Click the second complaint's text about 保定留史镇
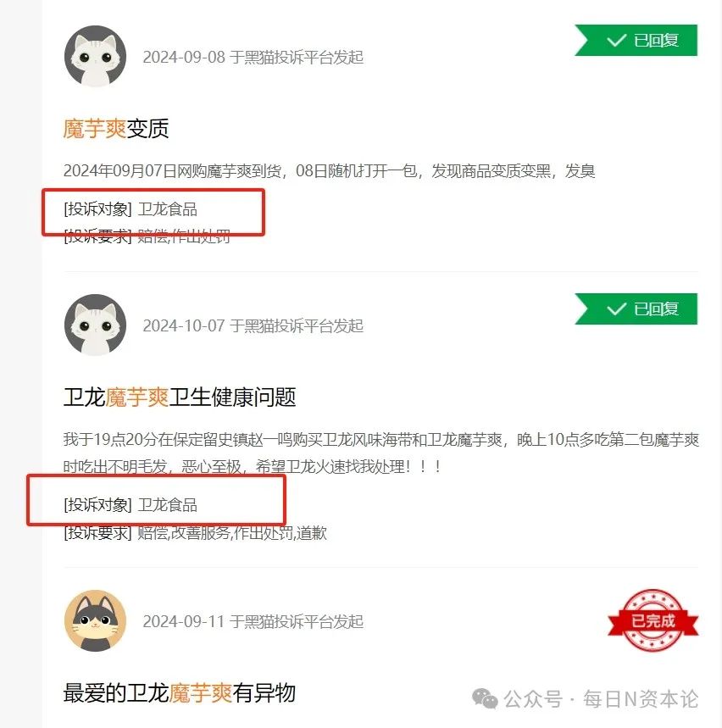The width and height of the screenshot is (722, 728). click(x=380, y=453)
